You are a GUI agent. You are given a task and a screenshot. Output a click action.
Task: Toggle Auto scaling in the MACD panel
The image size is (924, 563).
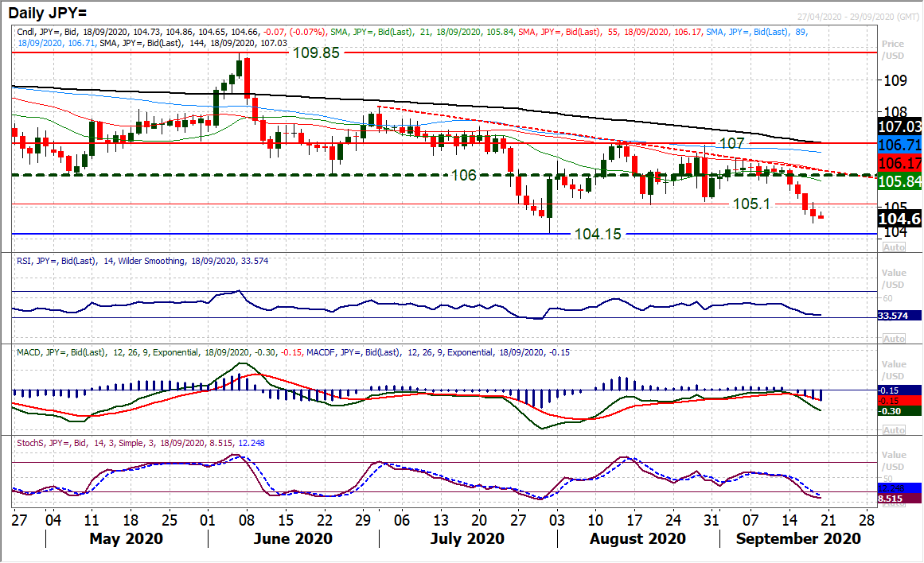coord(894,430)
